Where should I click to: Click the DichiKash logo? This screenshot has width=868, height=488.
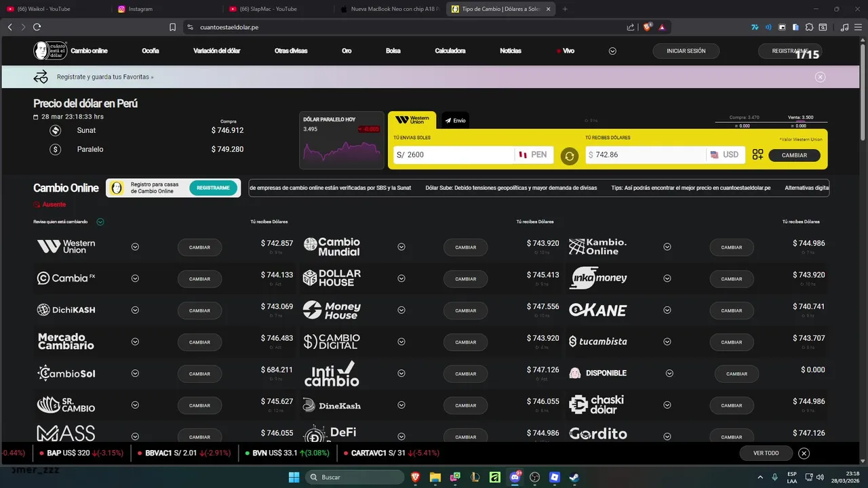tap(66, 310)
